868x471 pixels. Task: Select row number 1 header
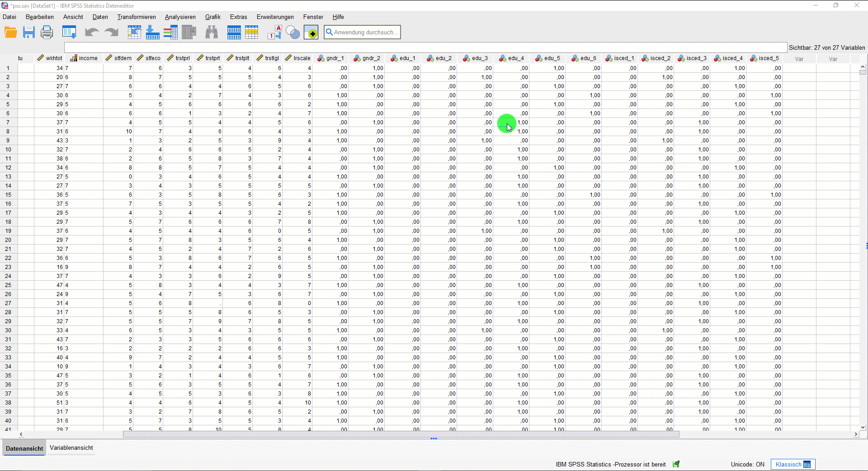pyautogui.click(x=8, y=68)
